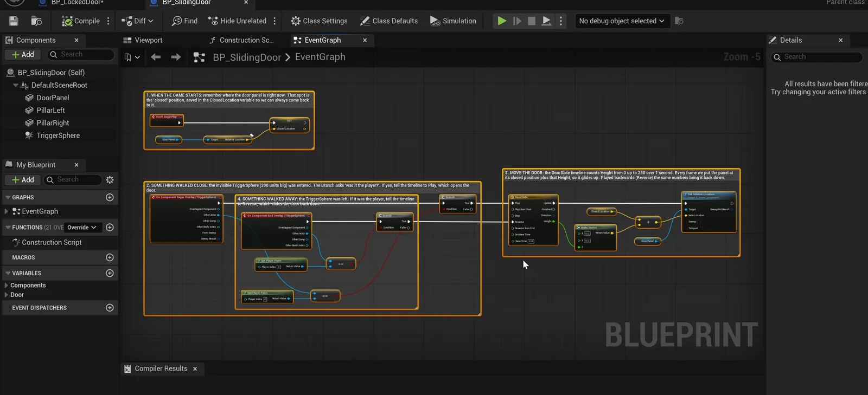
Task: Close the EventGraph tab
Action: tap(365, 40)
